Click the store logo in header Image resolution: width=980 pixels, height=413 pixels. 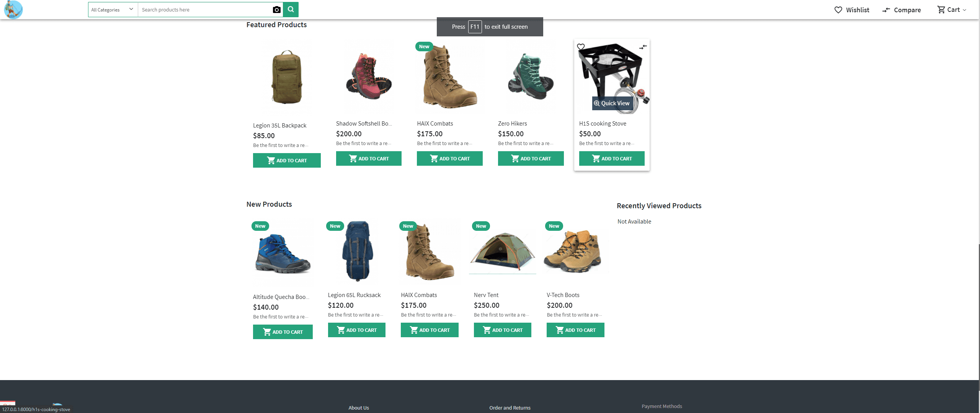coord(13,9)
